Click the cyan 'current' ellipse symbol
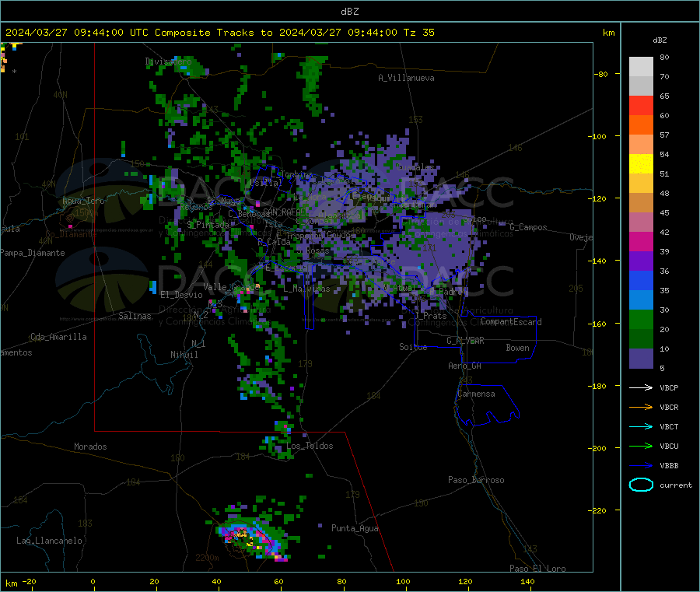The height and width of the screenshot is (592, 700). click(641, 485)
